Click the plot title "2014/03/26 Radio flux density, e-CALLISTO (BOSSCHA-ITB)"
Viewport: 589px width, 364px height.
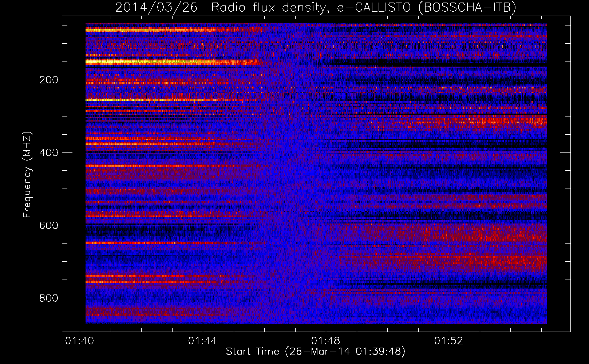coord(316,7)
